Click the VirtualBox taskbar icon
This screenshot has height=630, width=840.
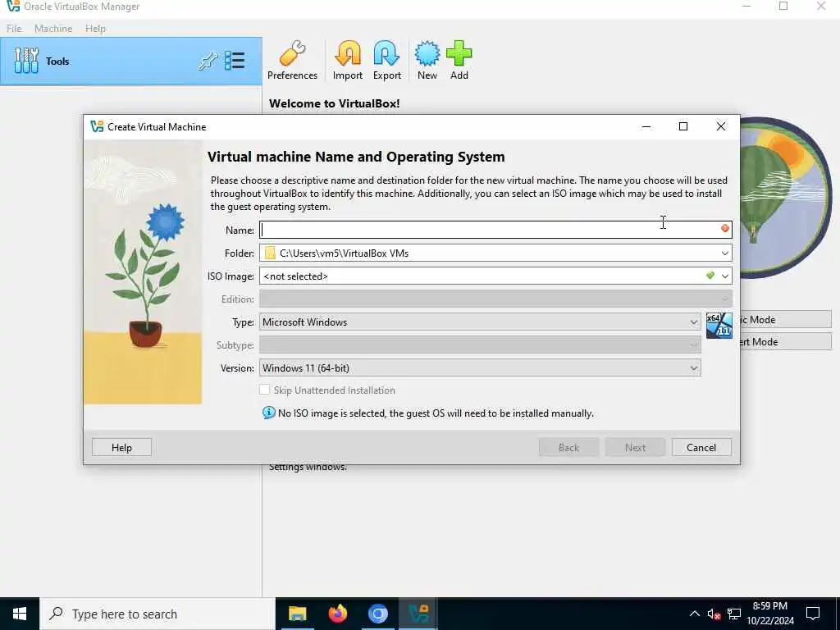(x=418, y=614)
